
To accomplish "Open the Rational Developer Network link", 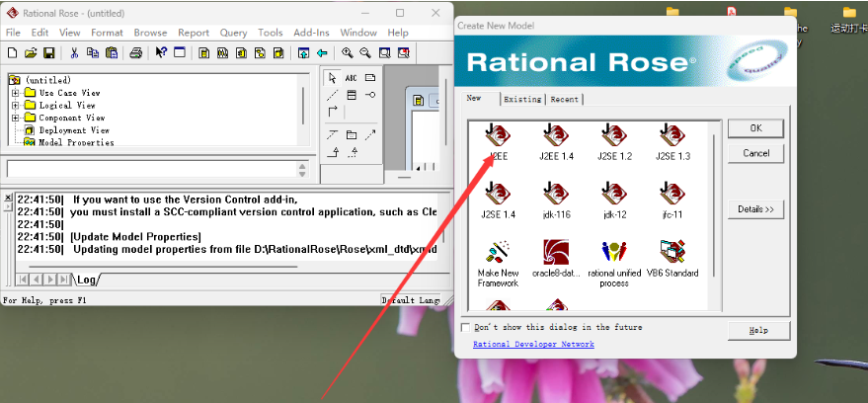I will 533,345.
